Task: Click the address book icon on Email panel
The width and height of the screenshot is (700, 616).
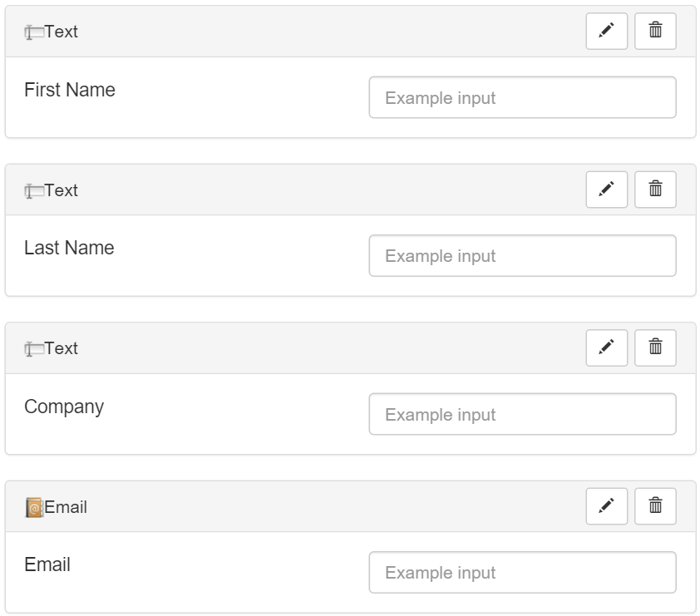Action: (34, 507)
